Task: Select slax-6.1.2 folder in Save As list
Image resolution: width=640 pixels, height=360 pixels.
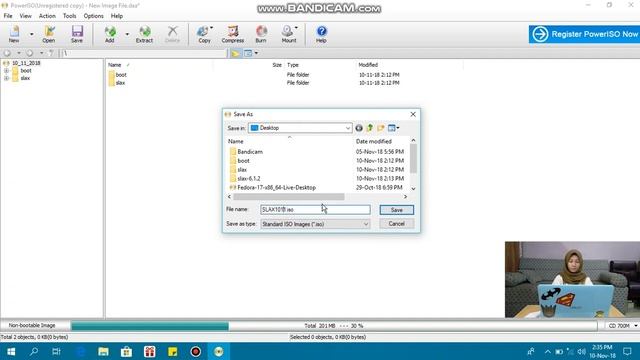Action: (x=245, y=179)
